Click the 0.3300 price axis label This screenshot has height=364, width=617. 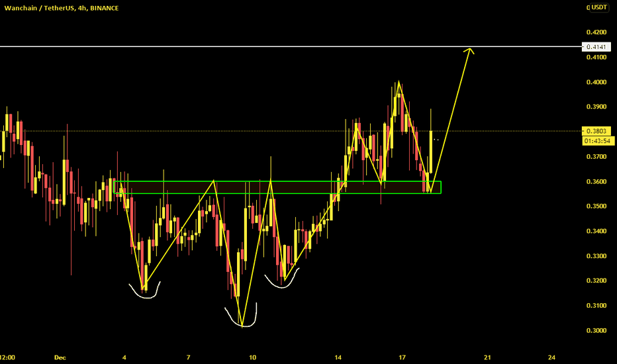tap(596, 255)
